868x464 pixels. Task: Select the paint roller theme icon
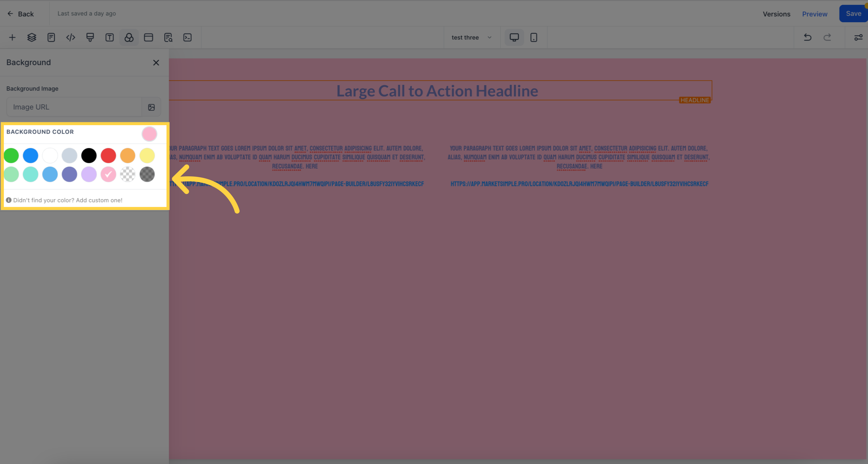pos(90,37)
